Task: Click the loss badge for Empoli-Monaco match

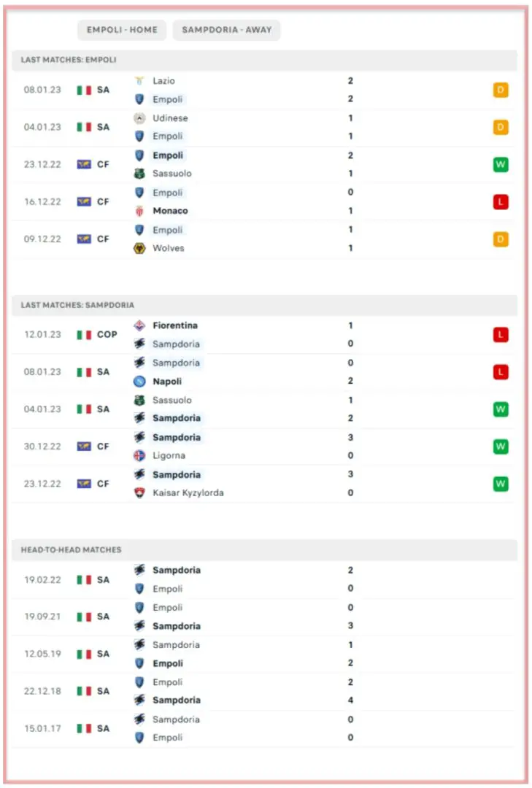Action: (x=500, y=202)
